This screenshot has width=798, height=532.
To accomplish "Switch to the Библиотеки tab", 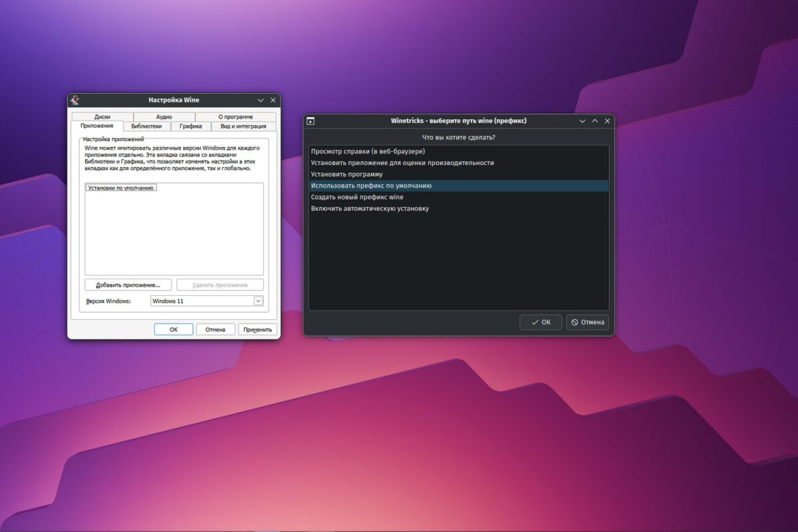I will click(146, 126).
